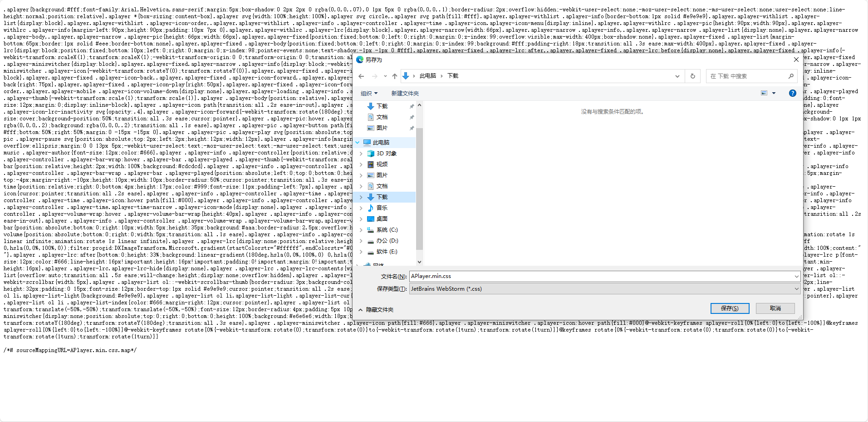This screenshot has width=868, height=422.
Task: Expand the 音乐 folder node
Action: [x=361, y=208]
